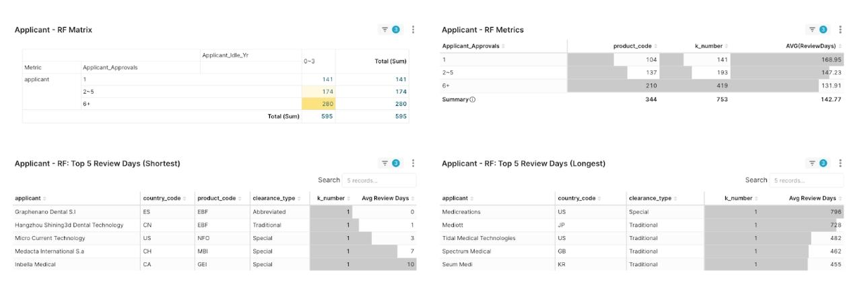Screen dimensions: 868x294
Task: Sort Shortest table by country_code header
Action: (162, 198)
